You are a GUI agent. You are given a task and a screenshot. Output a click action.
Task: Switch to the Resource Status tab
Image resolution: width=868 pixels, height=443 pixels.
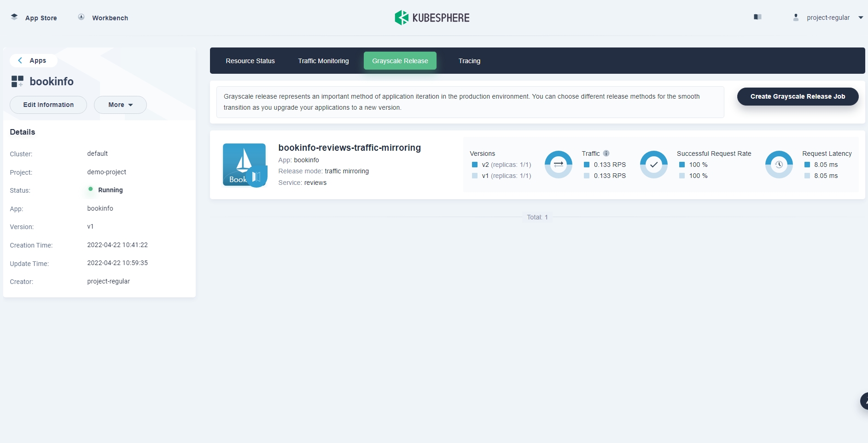(250, 61)
